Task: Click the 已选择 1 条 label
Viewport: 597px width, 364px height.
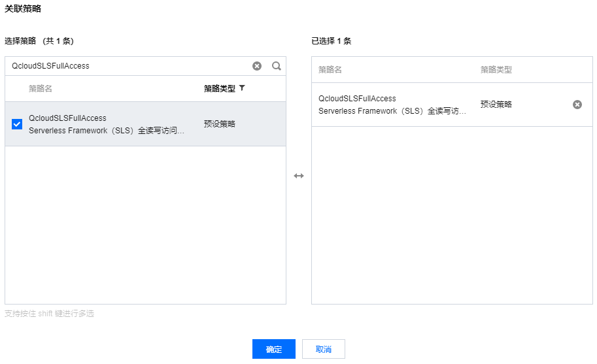Action: tap(332, 41)
